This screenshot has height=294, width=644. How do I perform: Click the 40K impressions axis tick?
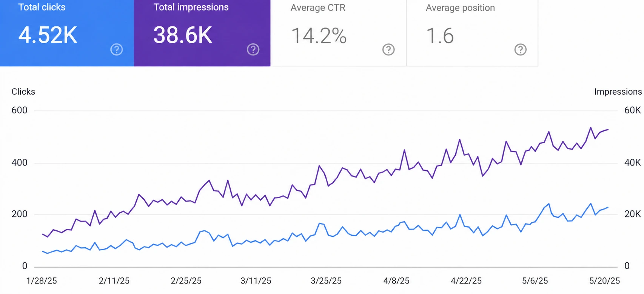(633, 162)
